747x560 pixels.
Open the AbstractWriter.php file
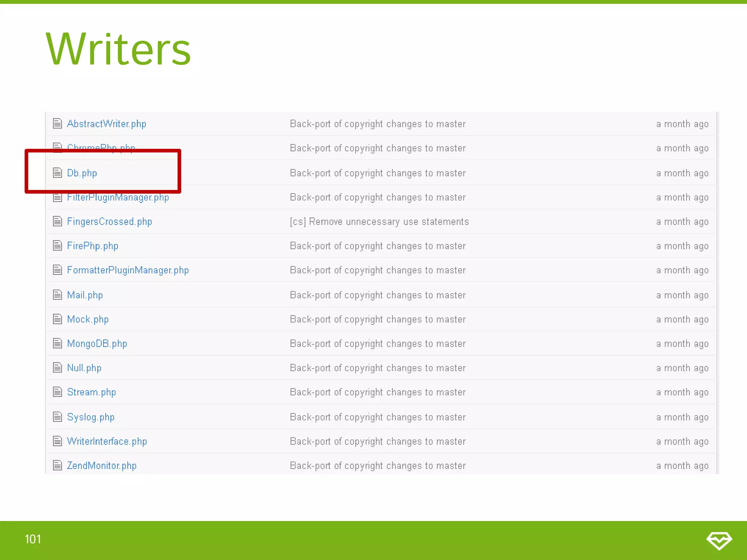[x=107, y=124]
